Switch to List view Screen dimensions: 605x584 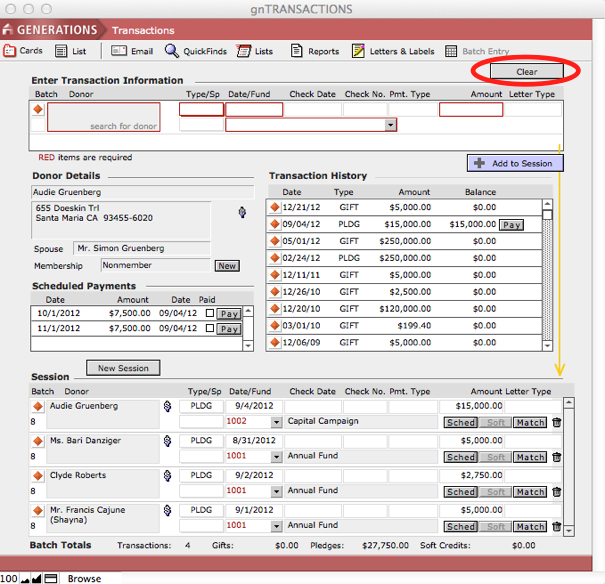71,51
